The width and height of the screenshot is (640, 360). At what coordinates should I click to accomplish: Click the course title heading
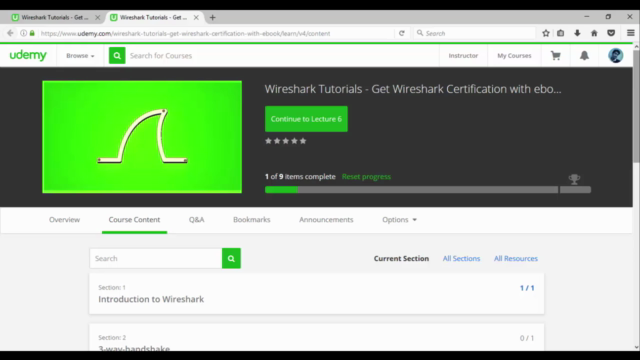413,89
